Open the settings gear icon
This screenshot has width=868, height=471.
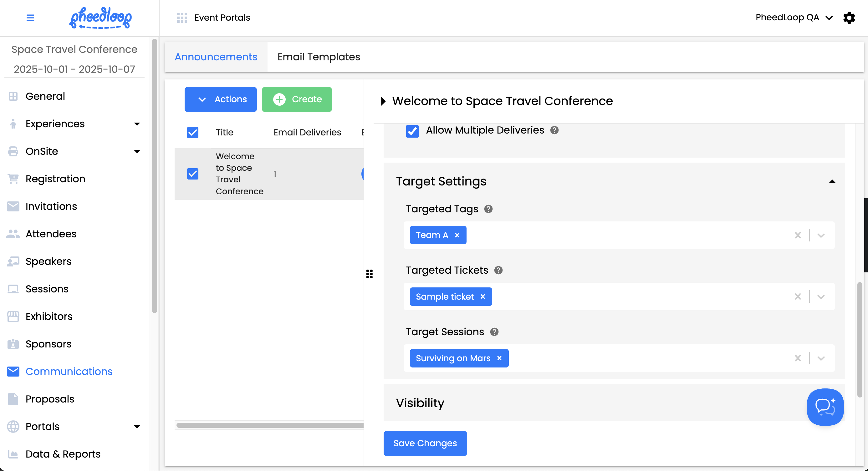pyautogui.click(x=849, y=18)
